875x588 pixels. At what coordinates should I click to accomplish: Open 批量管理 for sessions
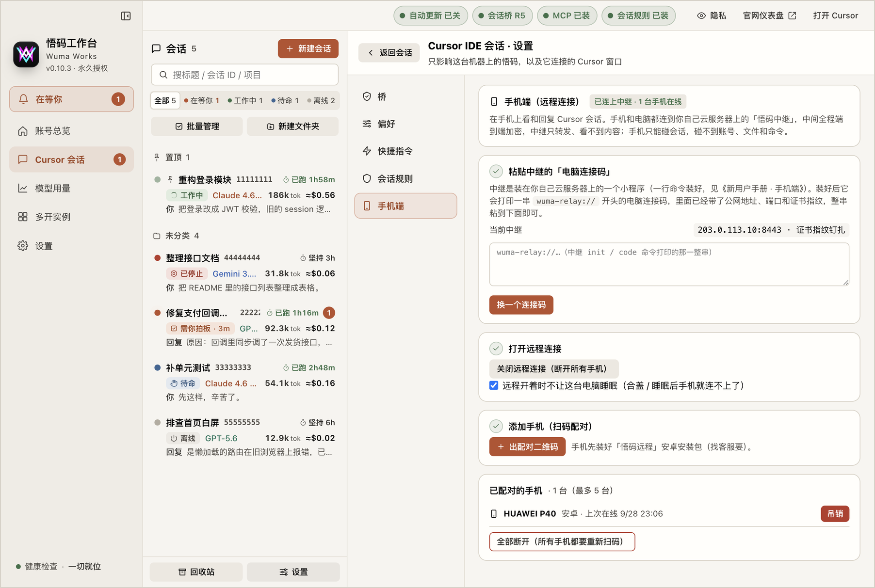(x=196, y=126)
